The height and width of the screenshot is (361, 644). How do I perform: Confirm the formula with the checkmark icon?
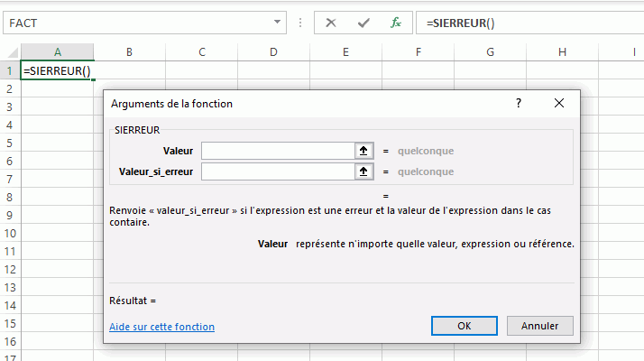coord(363,23)
